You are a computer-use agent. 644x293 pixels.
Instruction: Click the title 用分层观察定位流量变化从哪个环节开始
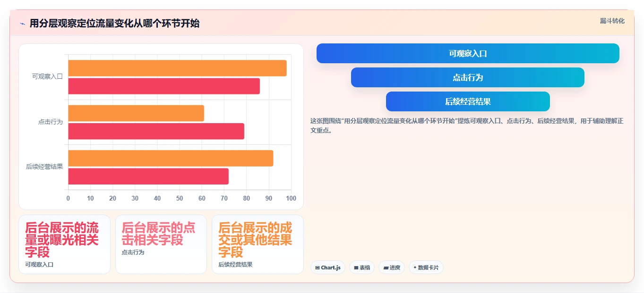click(114, 24)
